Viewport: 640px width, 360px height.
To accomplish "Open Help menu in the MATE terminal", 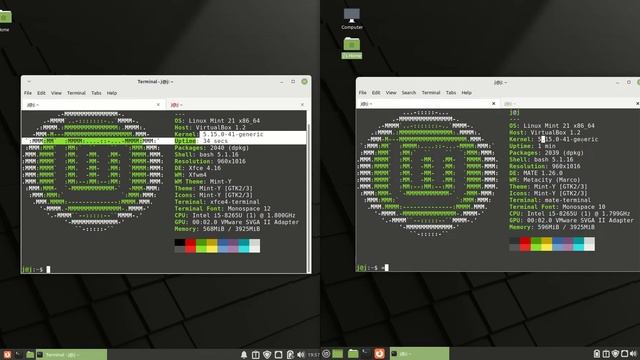I will [467, 93].
